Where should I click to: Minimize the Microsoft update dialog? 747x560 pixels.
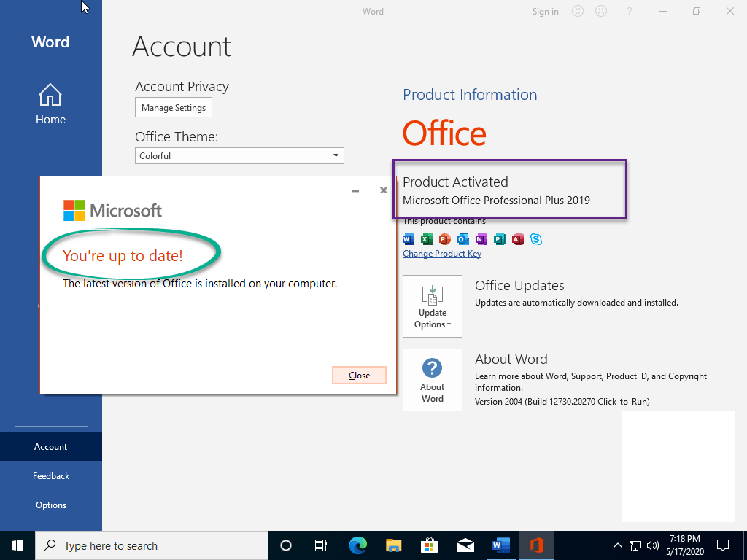point(355,190)
